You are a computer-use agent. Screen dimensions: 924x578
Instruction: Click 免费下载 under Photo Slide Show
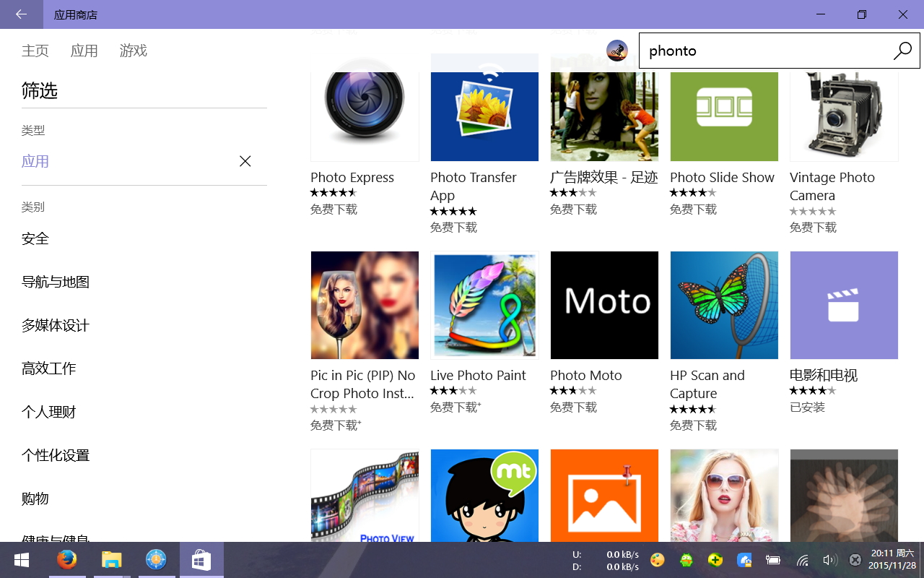pyautogui.click(x=693, y=210)
